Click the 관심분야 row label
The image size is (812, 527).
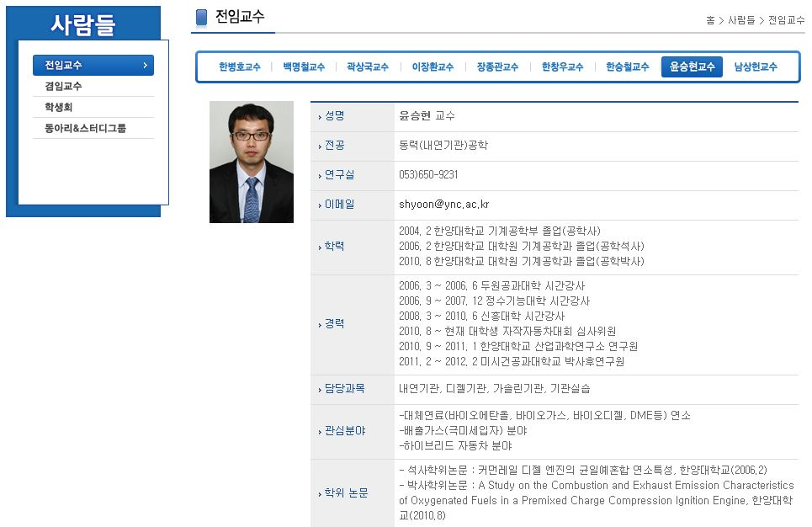coord(344,431)
